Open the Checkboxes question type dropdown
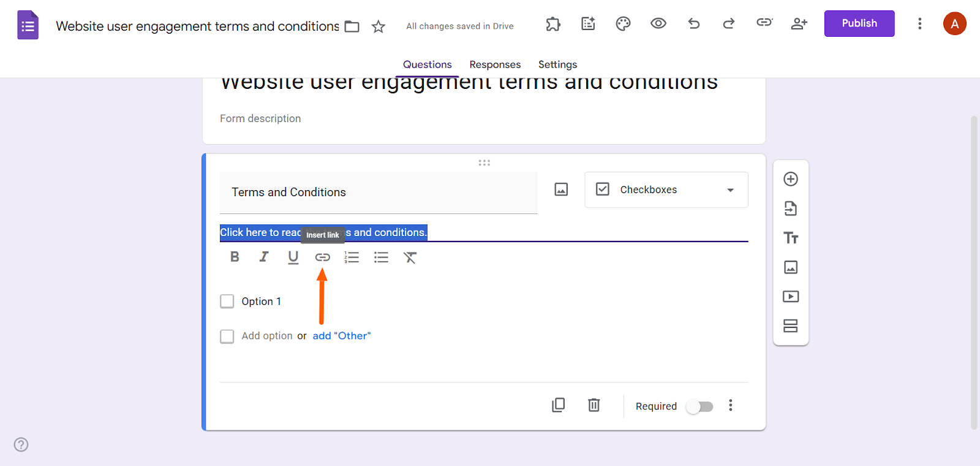Viewport: 980px width, 466px height. pyautogui.click(x=666, y=190)
